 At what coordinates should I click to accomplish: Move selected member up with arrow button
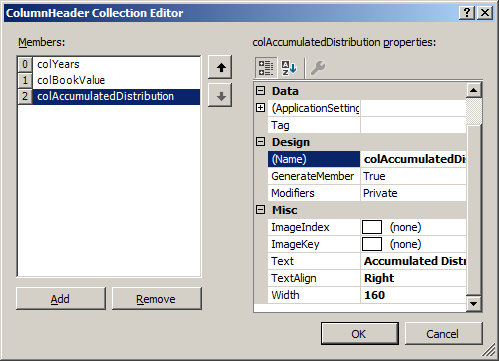pos(220,67)
